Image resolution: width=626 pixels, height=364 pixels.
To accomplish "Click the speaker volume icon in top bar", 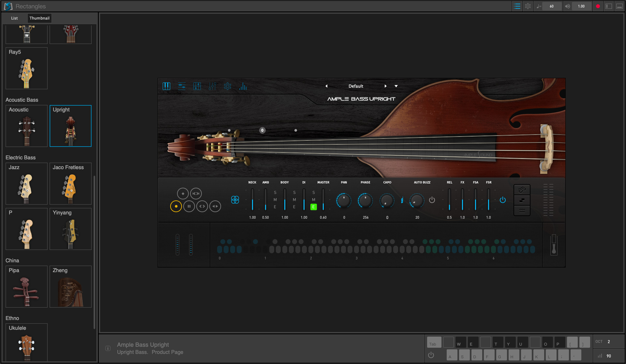I will click(568, 6).
